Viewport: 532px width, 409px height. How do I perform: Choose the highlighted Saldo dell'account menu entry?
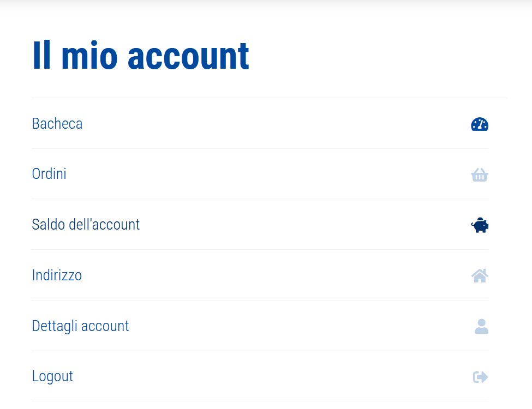pyautogui.click(x=260, y=225)
